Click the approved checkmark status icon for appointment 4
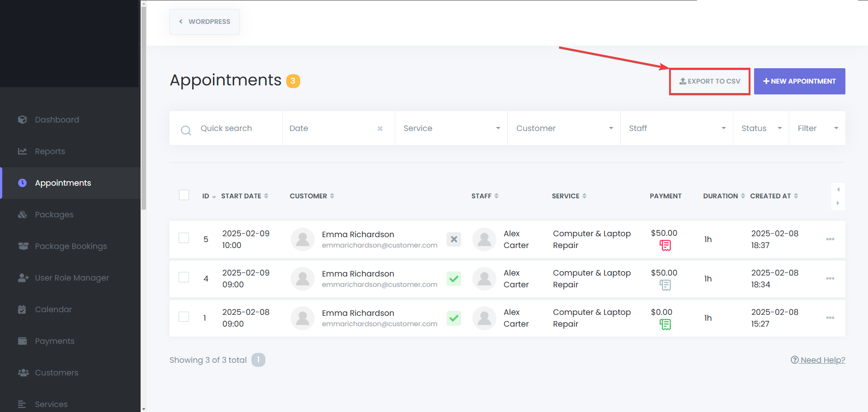Screen dimensions: 868x412 454,279
